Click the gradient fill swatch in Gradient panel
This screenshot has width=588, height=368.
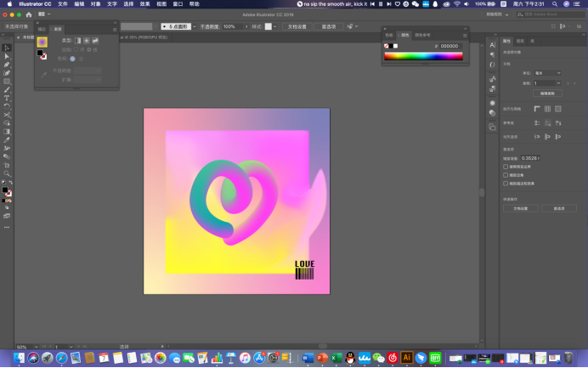click(x=42, y=42)
